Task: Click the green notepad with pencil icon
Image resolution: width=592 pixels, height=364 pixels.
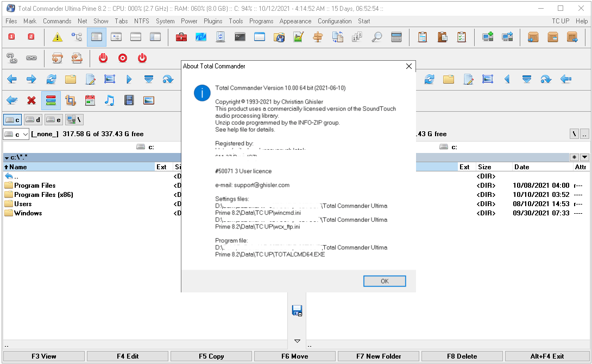Action: pos(298,37)
